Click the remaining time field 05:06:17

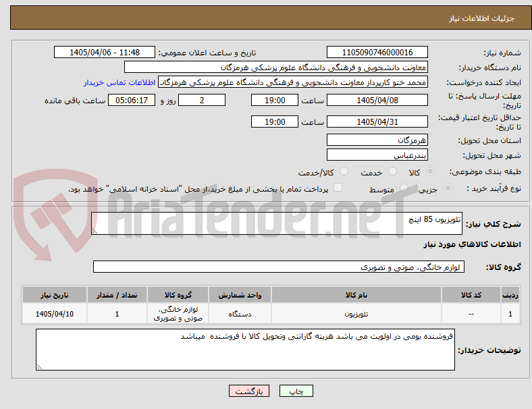coord(132,100)
